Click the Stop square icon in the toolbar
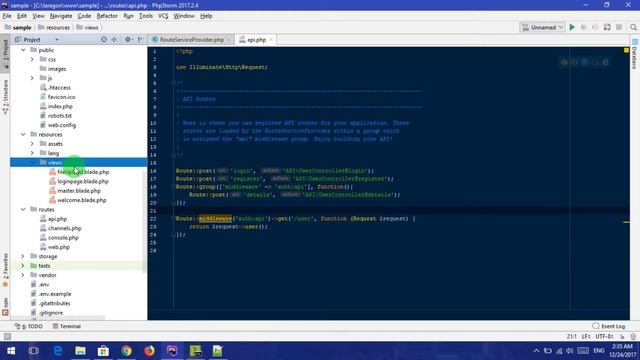Viewport: 640px width, 360px height. (x=619, y=27)
